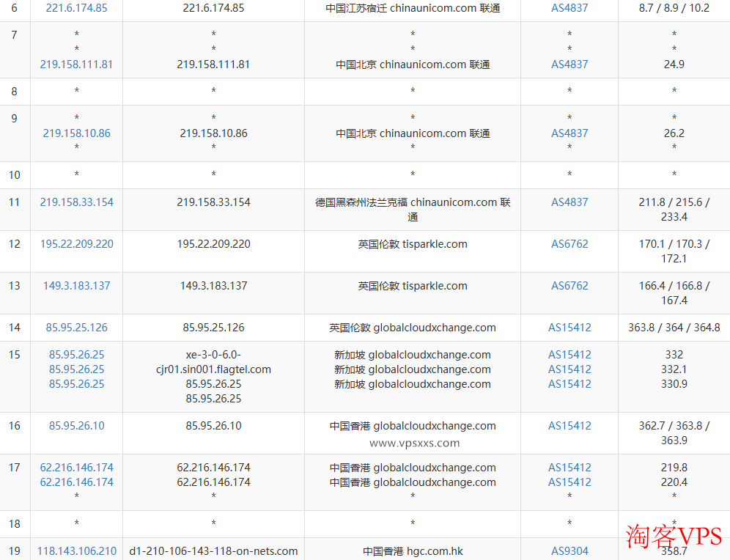Click the 195.22.209.220 London IP link

[x=76, y=243]
